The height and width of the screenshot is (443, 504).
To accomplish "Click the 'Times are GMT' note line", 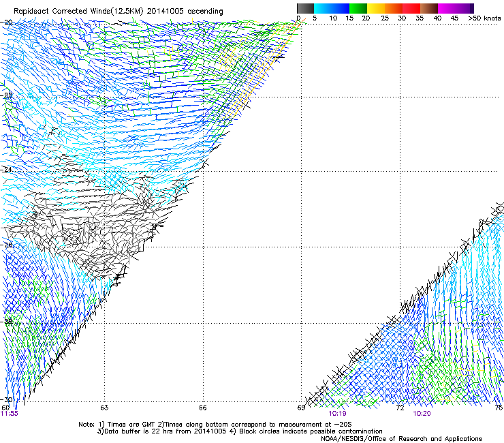I will [215, 425].
